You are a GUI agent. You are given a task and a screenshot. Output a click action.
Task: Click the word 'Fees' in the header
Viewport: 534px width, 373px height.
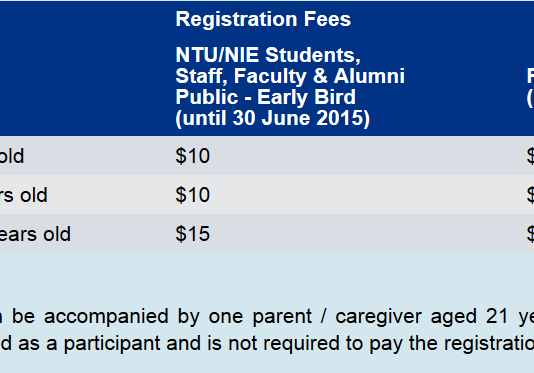[x=327, y=19]
